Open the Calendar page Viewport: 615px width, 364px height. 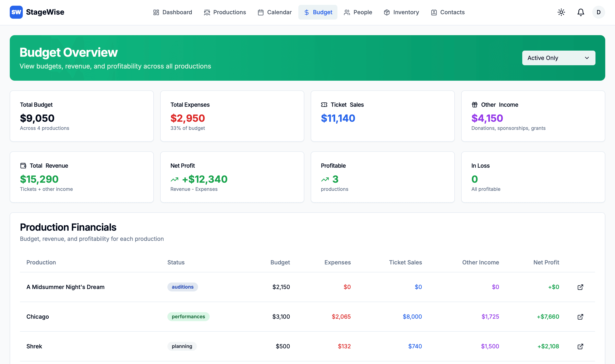(x=275, y=12)
